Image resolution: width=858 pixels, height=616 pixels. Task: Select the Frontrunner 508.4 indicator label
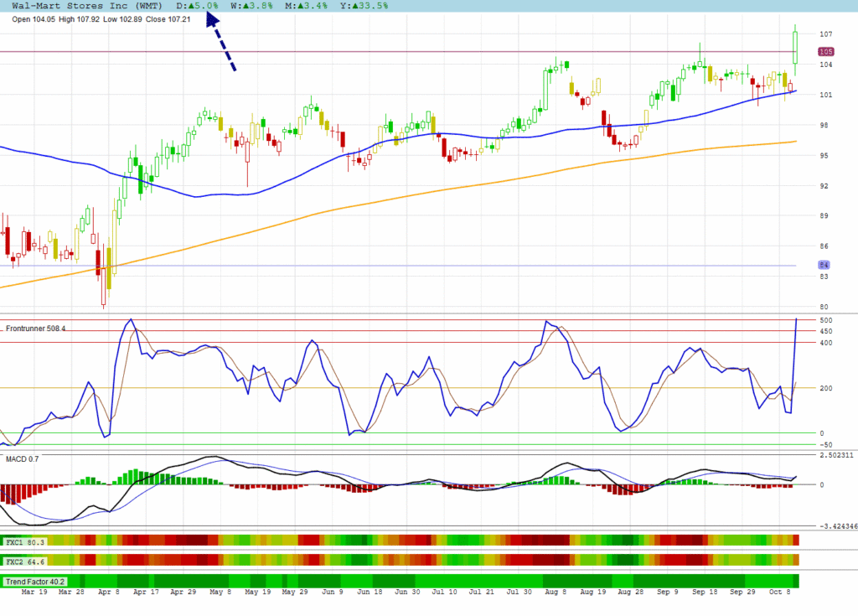(x=35, y=329)
